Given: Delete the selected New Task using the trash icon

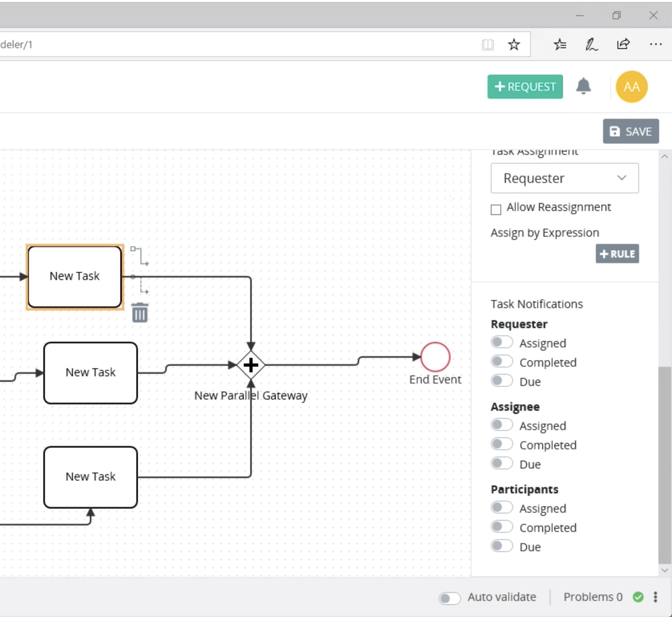Looking at the screenshot, I should (x=139, y=313).
